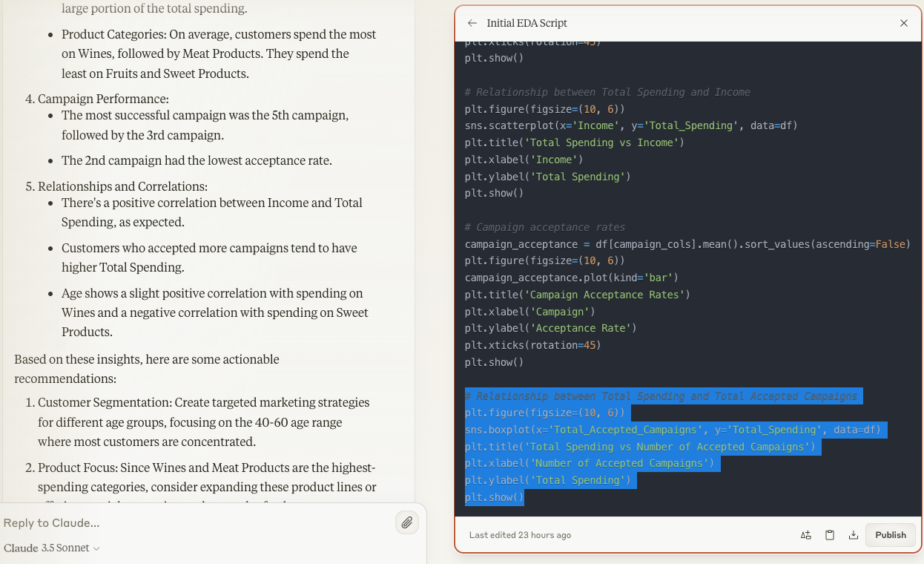Viewport: 924px width, 564px height.
Task: Click the Initial EDA Script panel title
Action: pos(527,23)
